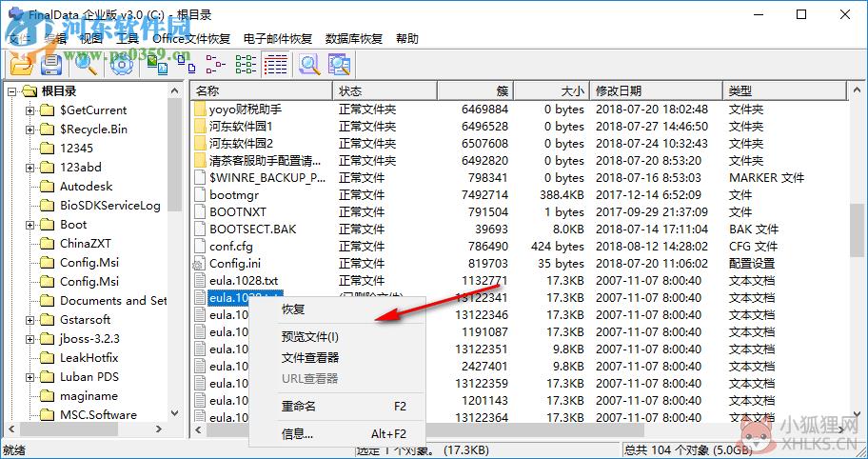Collapse the 根目录 root node
Image resolution: width=868 pixels, height=459 pixels.
(11, 91)
